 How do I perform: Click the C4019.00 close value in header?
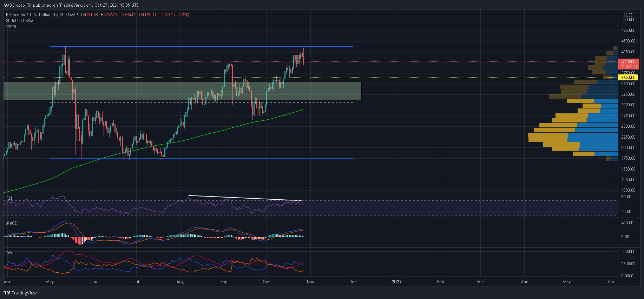[147, 15]
